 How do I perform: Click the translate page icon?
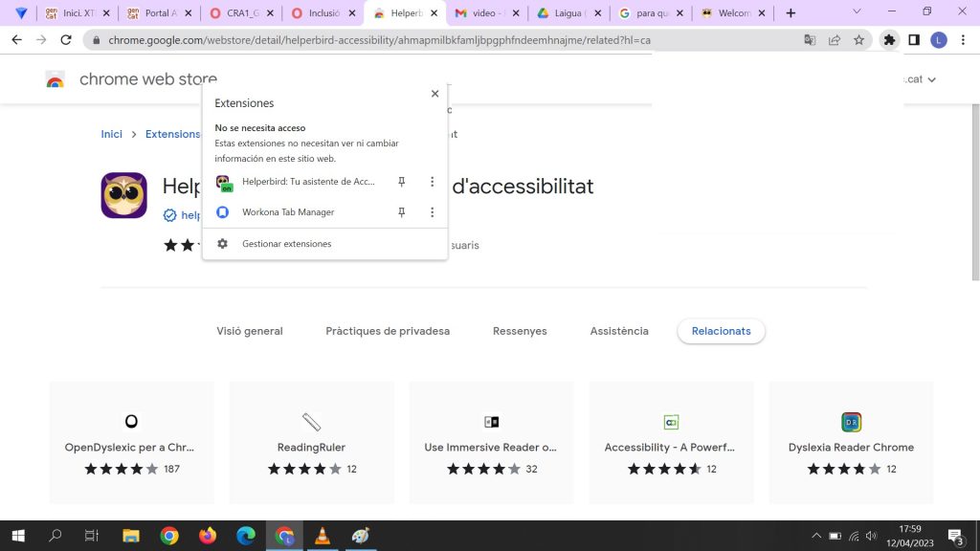click(810, 40)
